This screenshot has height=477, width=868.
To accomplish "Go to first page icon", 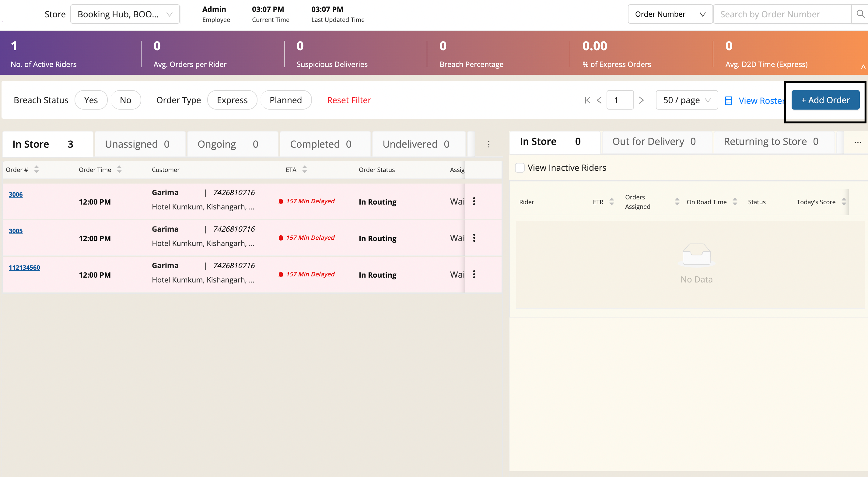I will [x=587, y=100].
